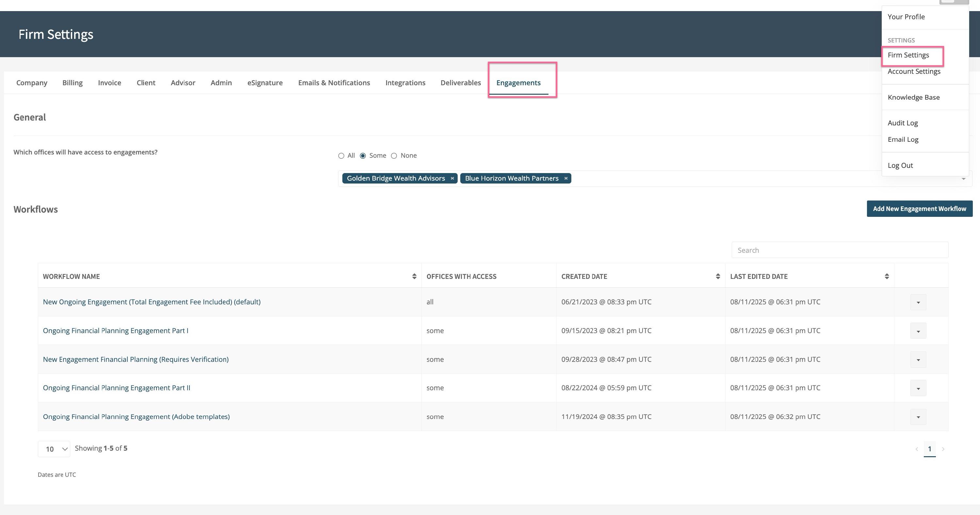The width and height of the screenshot is (980, 515).
Task: Open New Ongoing Engagement (default) workflow link
Action: pyautogui.click(x=152, y=302)
